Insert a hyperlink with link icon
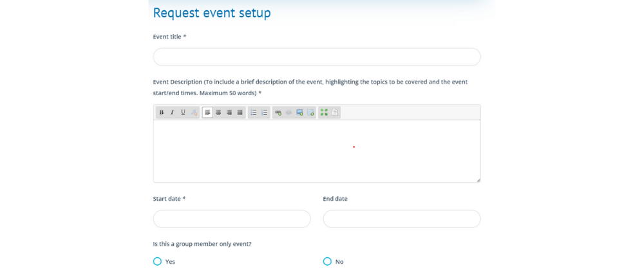 (278, 113)
